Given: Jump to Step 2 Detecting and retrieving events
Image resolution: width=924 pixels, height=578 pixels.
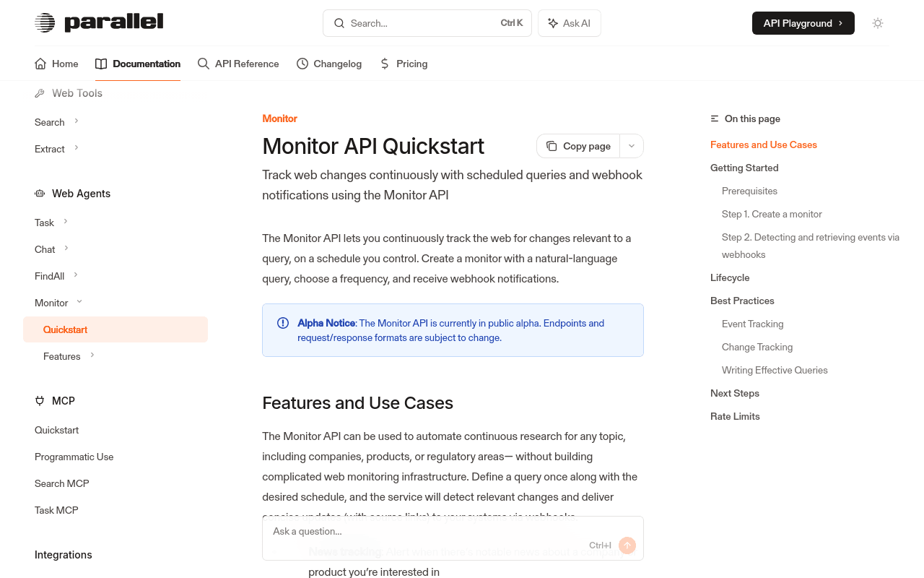Looking at the screenshot, I should 811,246.
